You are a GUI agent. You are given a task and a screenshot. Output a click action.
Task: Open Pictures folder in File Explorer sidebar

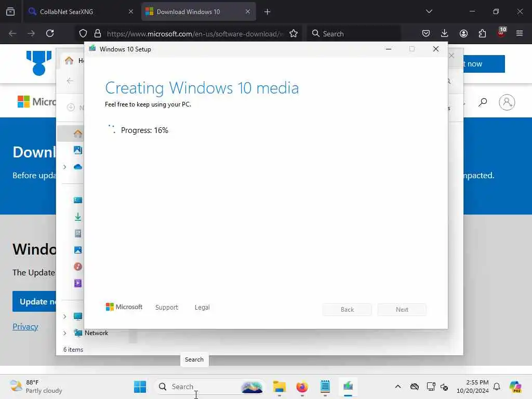[78, 250]
